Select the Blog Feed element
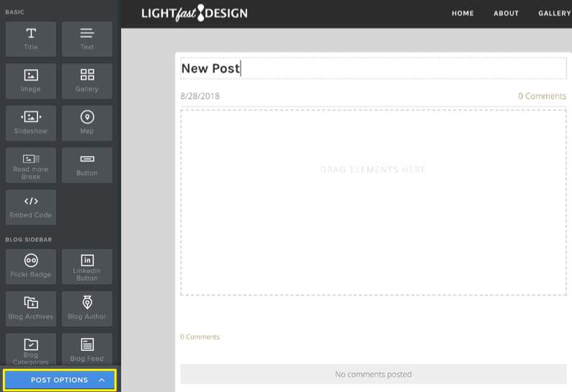This screenshot has height=392, width=572. [x=87, y=349]
